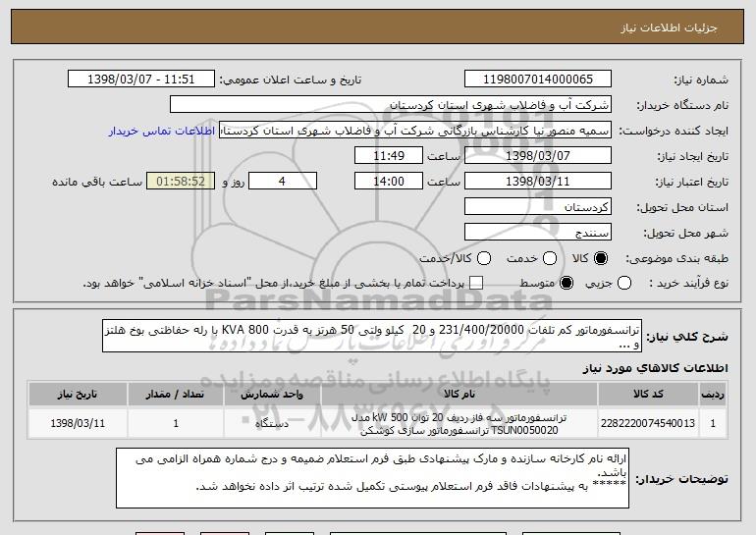The height and width of the screenshot is (535, 756).
Task: Click the delivery city field سنندج
Action: pyautogui.click(x=538, y=233)
